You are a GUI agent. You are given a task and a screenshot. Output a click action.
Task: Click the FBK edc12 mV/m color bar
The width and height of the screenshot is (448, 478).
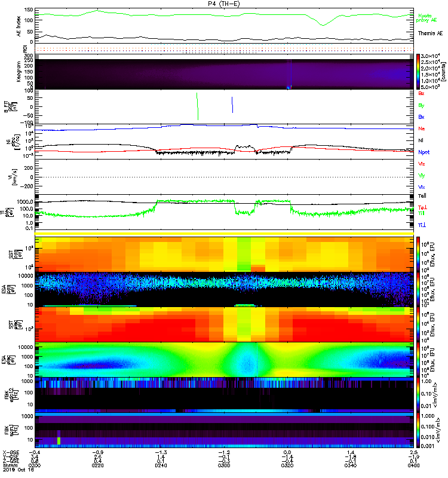[x=418, y=395]
